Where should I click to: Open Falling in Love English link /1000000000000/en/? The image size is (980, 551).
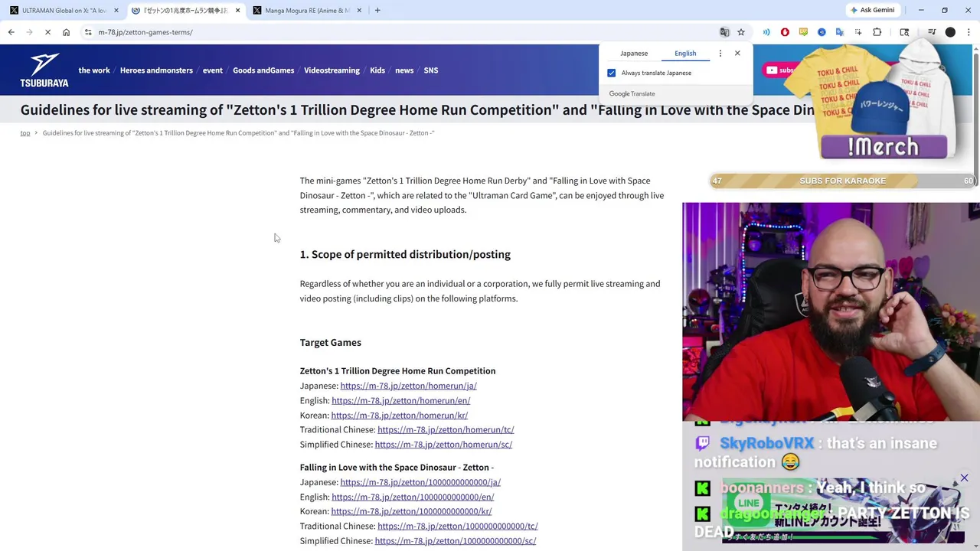coord(413,497)
